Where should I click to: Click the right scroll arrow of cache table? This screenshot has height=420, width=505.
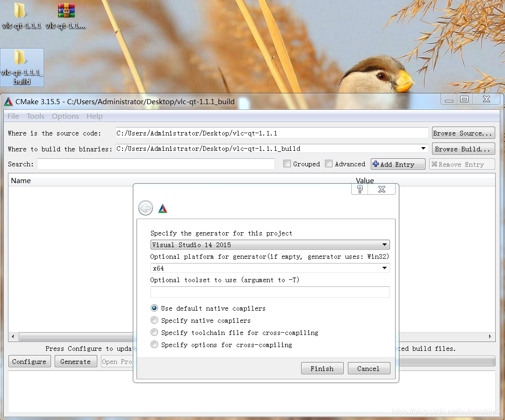pyautogui.click(x=490, y=337)
